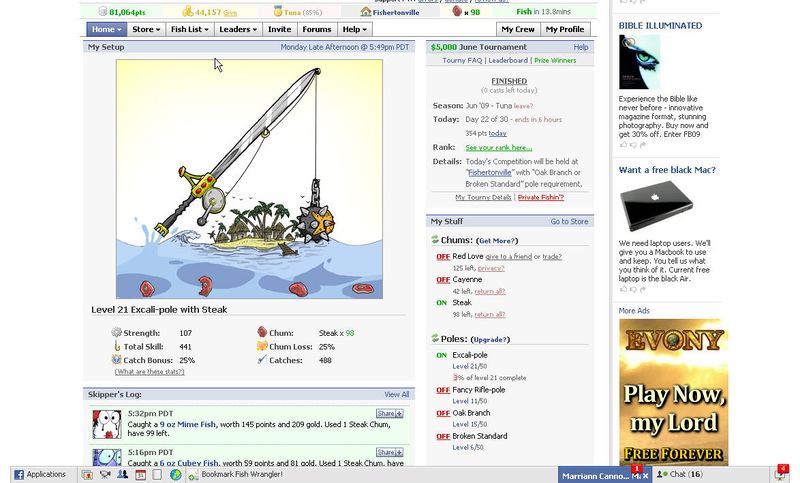
Task: Open the Prize Winners link
Action: [555, 60]
